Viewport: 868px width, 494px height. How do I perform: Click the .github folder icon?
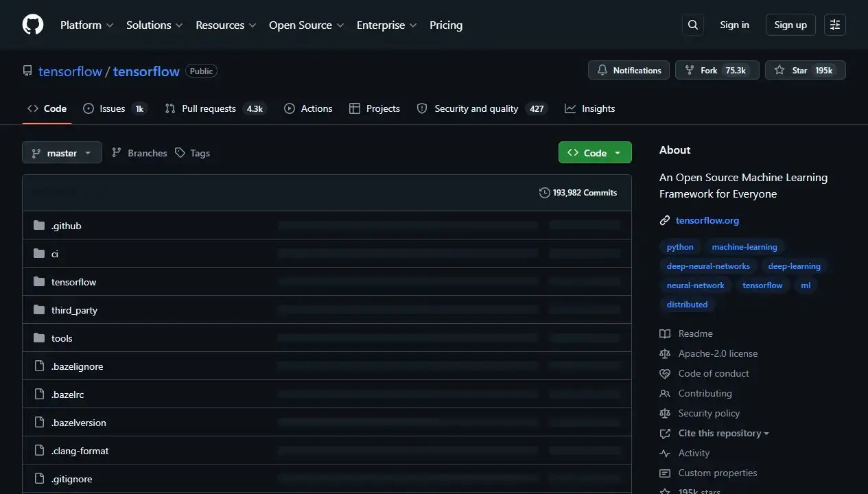(x=39, y=226)
